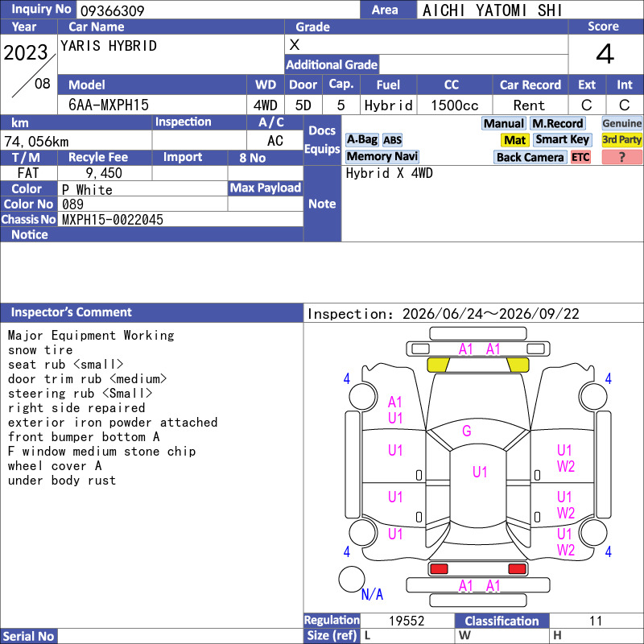Click the Memory Navi equipment badge
Viewport: 644px width, 644px height.
click(382, 156)
